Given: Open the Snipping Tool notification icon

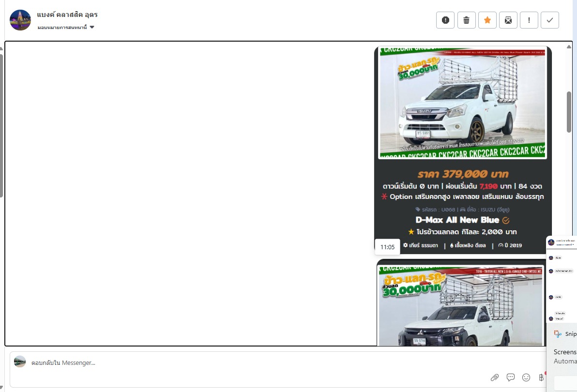Looking at the screenshot, I should (x=558, y=333).
